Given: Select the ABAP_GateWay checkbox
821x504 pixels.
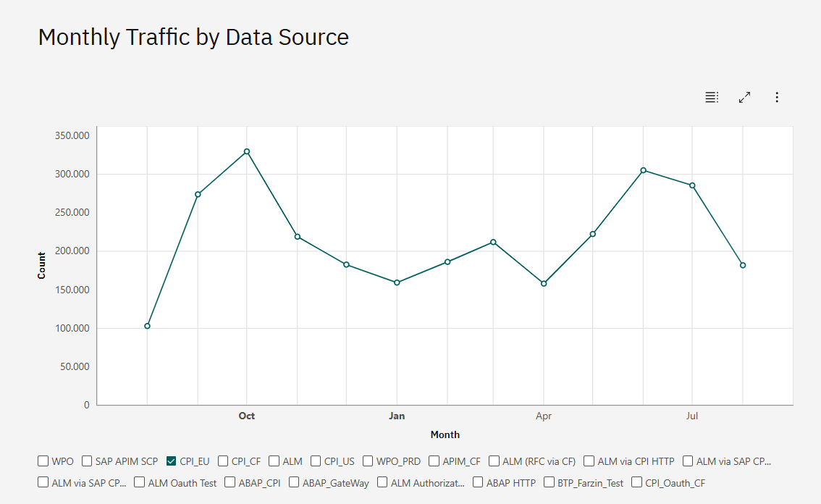Looking at the screenshot, I should pyautogui.click(x=294, y=483).
